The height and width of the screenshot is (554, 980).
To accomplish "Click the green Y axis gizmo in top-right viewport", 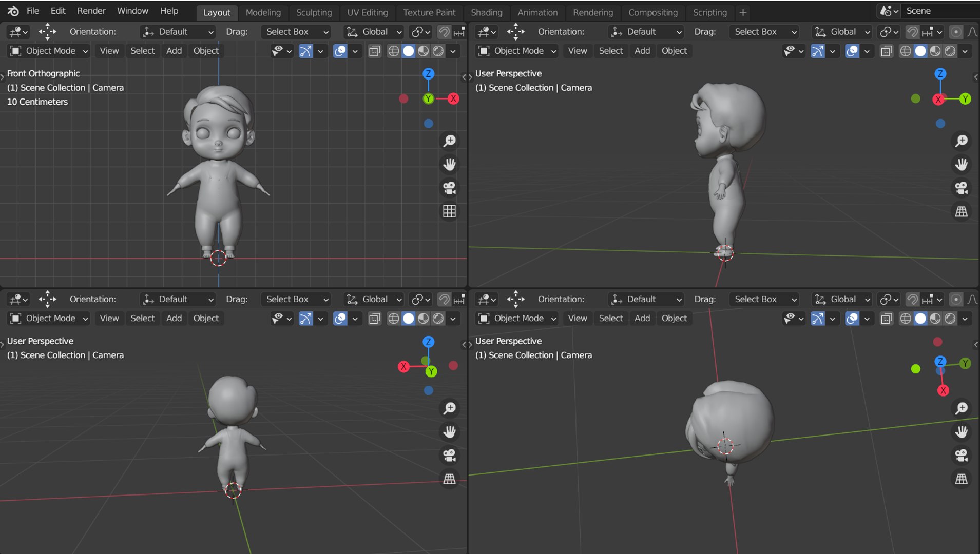I will click(965, 98).
